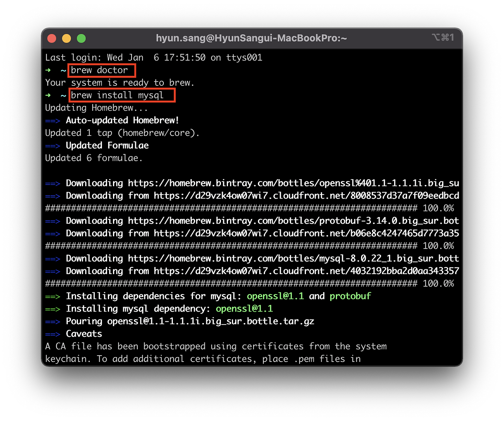The height and width of the screenshot is (421, 504).
Task: Click the blue ==> arrow before 'Updated Formulae'
Action: 53,146
